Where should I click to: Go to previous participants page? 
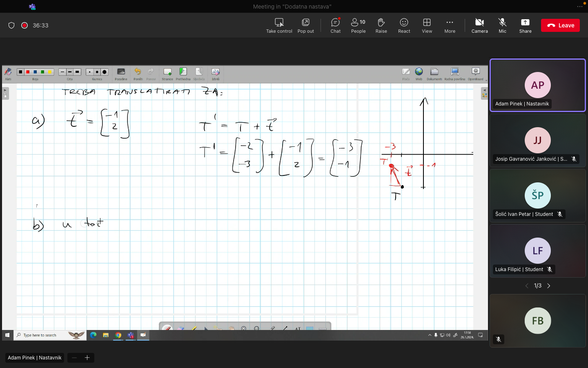(527, 286)
